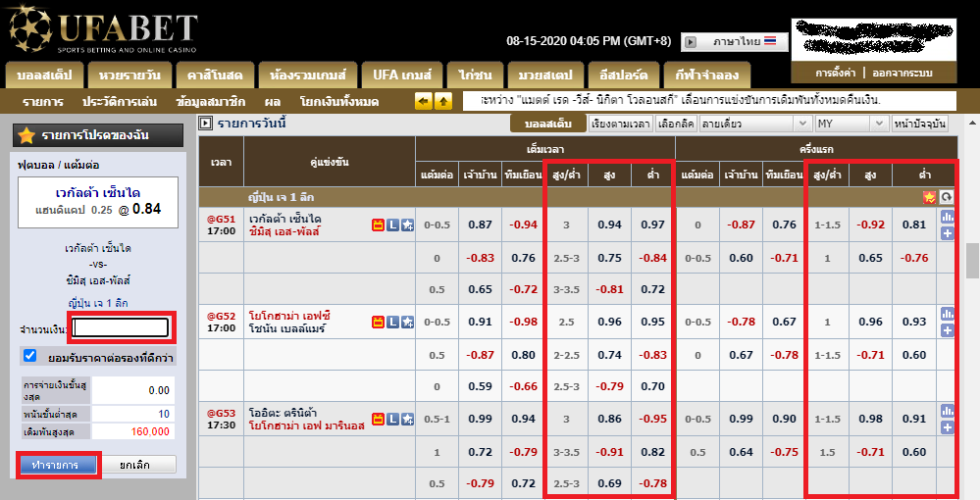
Task: Open the ไก่ชน tab
Action: coord(475,75)
